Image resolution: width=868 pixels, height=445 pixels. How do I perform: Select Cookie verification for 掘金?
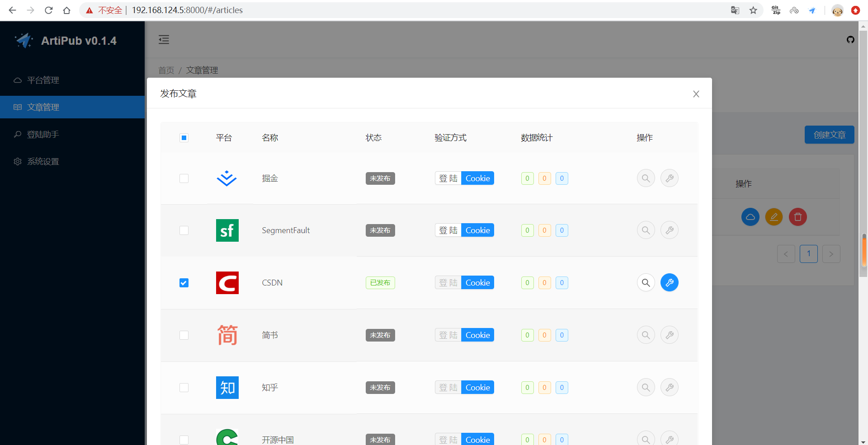(478, 178)
